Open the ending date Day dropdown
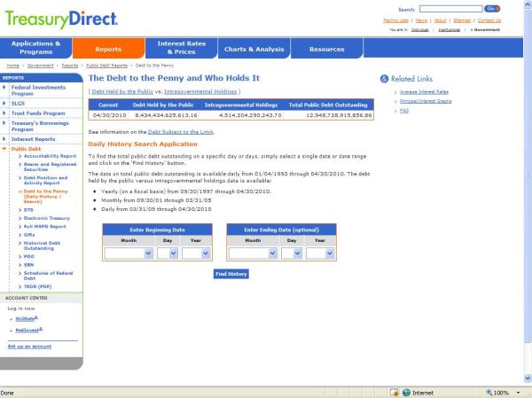 point(292,253)
